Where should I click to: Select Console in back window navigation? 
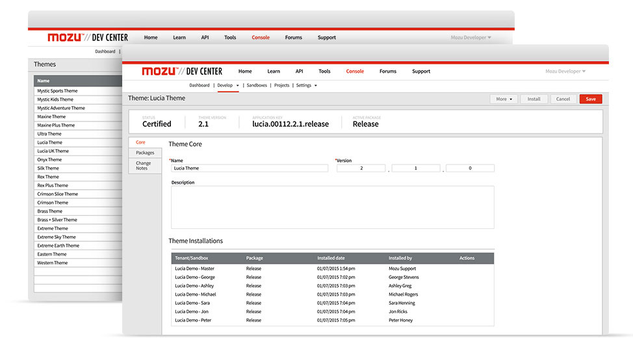coord(261,37)
